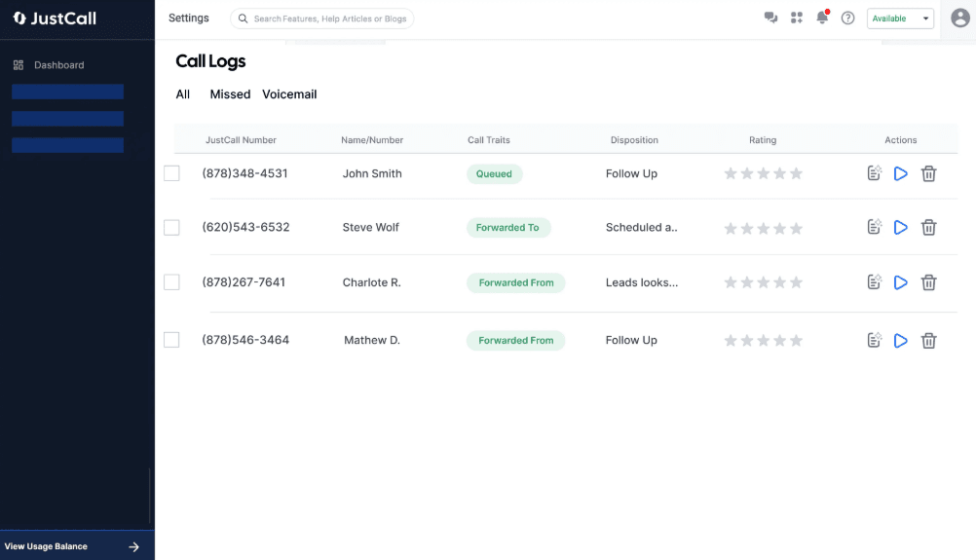Rate Mathew D. call with stars
976x560 pixels.
tap(763, 340)
